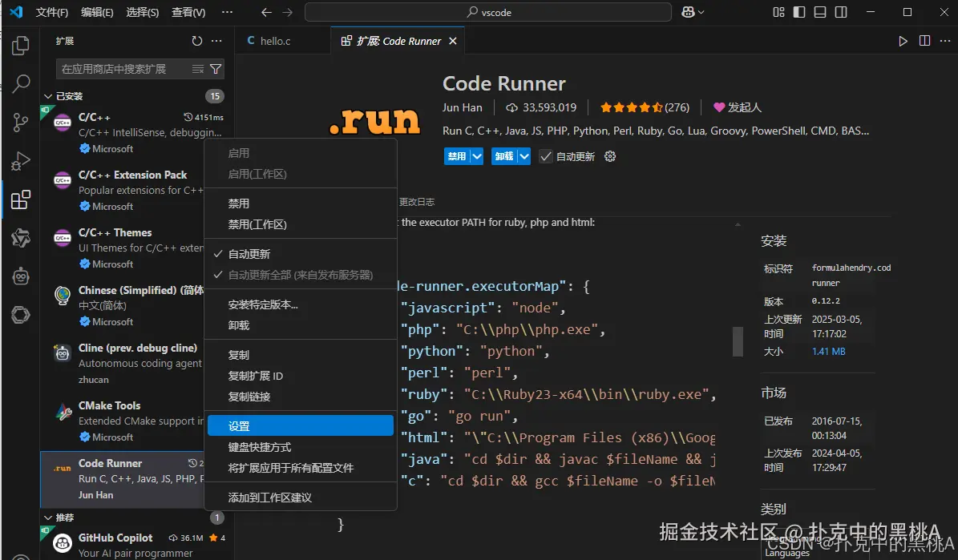Open the Jun Han publisher link
The width and height of the screenshot is (958, 560).
pos(462,107)
